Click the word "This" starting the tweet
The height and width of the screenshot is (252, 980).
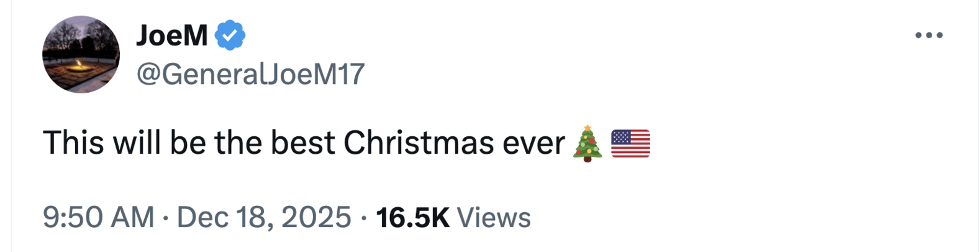click(x=73, y=143)
